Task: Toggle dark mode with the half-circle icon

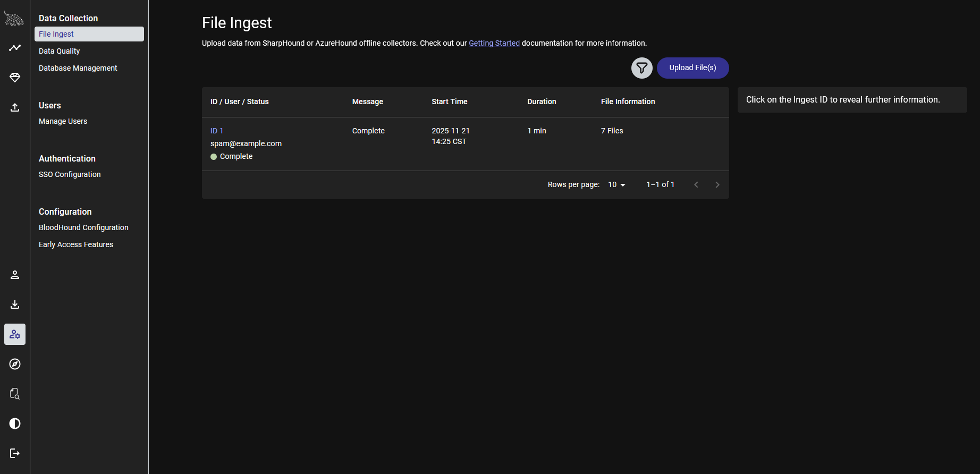Action: pos(15,424)
